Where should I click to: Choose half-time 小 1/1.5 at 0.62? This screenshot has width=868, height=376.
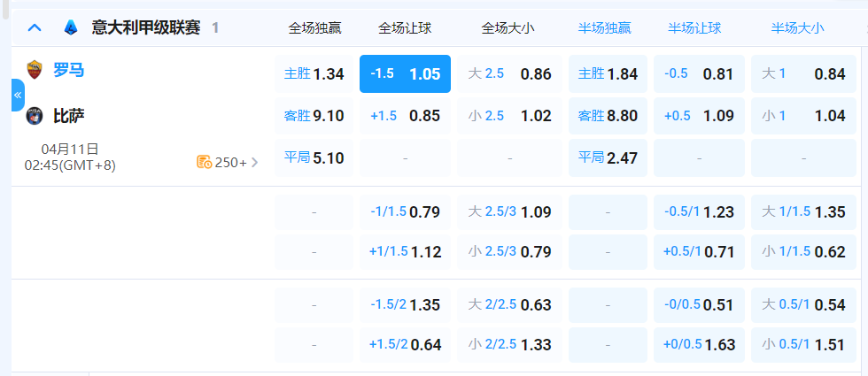pos(804,252)
